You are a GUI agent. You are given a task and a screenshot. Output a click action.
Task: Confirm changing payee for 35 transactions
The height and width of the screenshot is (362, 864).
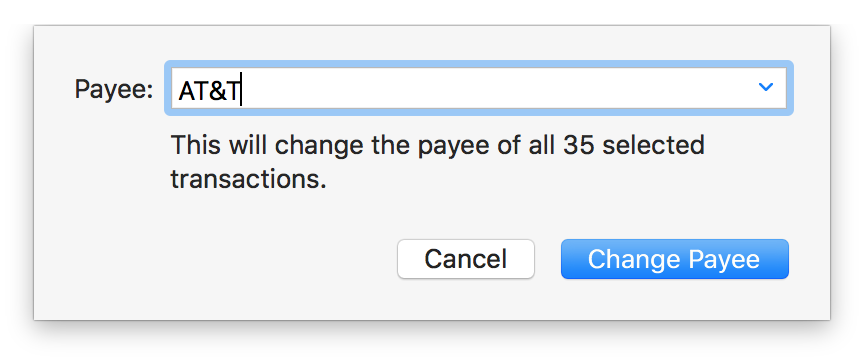tap(674, 259)
